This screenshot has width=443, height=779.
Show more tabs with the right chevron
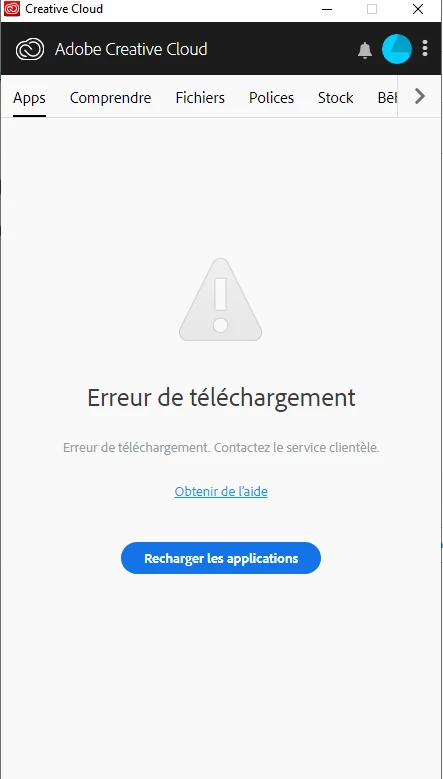click(420, 96)
